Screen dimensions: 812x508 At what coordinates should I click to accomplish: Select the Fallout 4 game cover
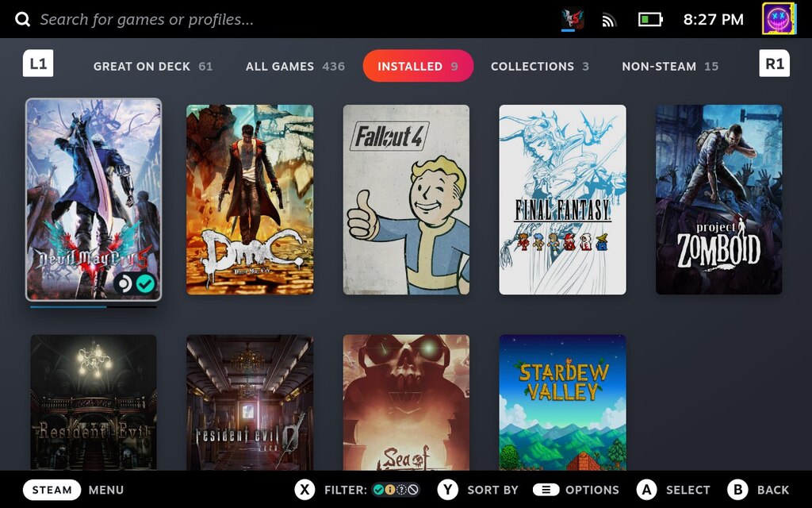[x=406, y=199]
